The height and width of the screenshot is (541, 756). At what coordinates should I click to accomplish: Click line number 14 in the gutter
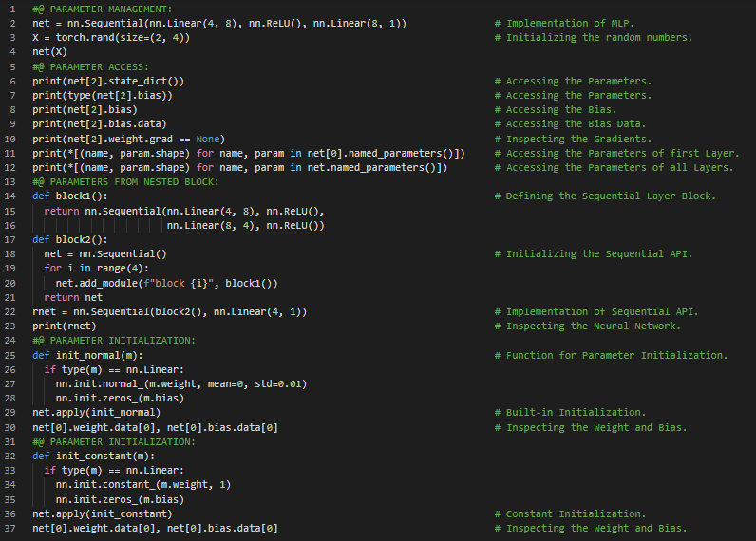pos(11,196)
